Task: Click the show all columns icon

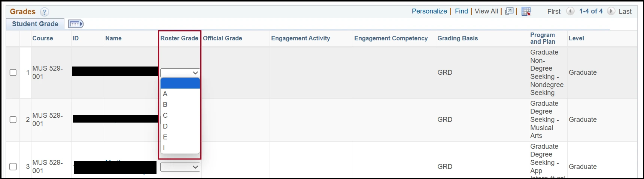Action: pyautogui.click(x=76, y=24)
